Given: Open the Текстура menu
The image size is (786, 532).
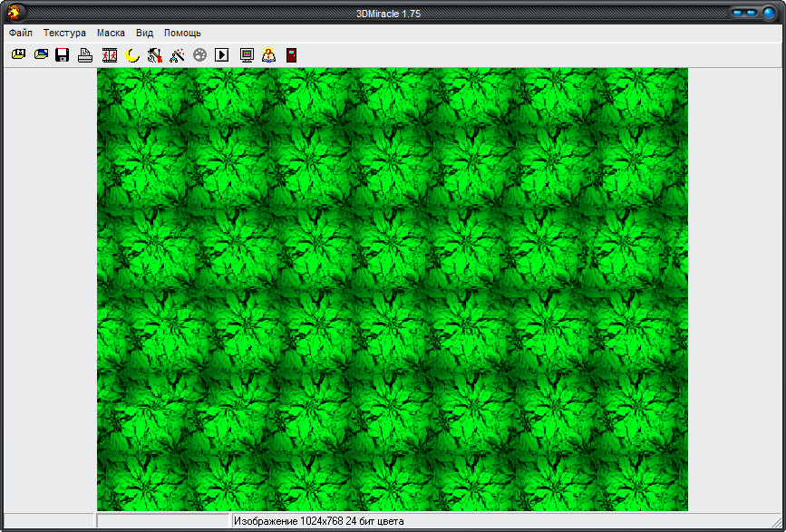Looking at the screenshot, I should 64,33.
